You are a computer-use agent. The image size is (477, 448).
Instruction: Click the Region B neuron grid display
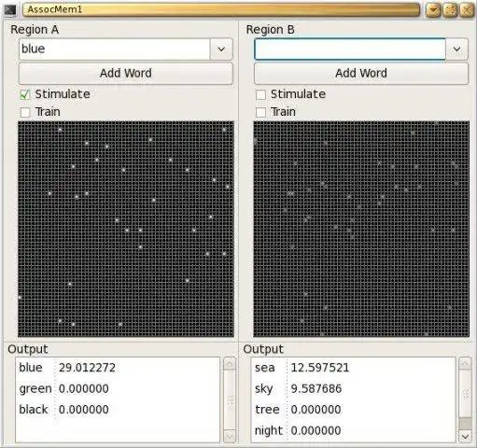361,229
